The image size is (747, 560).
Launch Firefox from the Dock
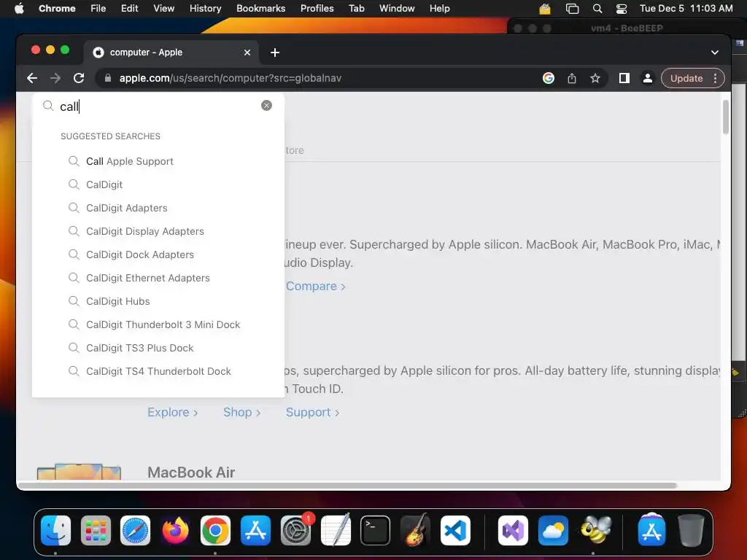pos(175,530)
